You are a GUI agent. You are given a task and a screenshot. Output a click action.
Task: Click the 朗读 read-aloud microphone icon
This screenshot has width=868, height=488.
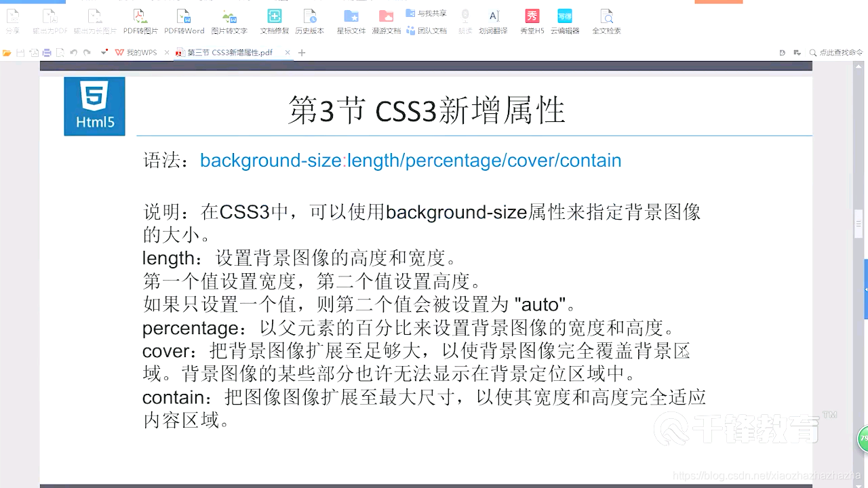(x=465, y=22)
